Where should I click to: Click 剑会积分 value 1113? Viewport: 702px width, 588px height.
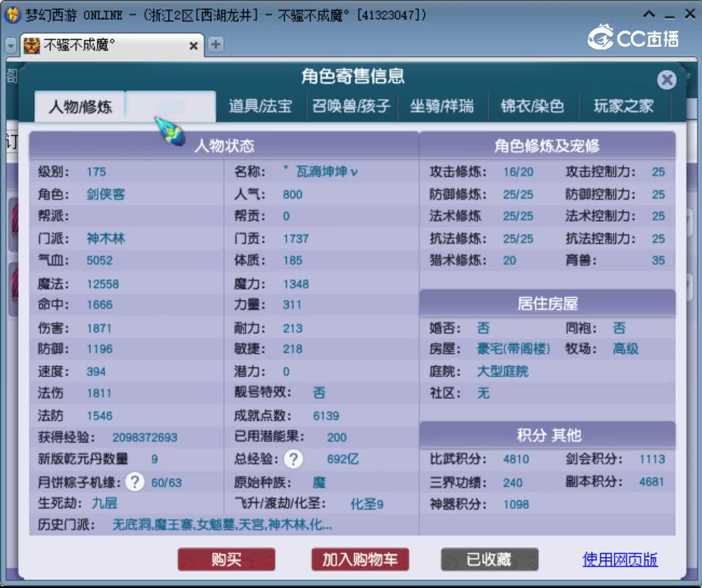pyautogui.click(x=652, y=459)
